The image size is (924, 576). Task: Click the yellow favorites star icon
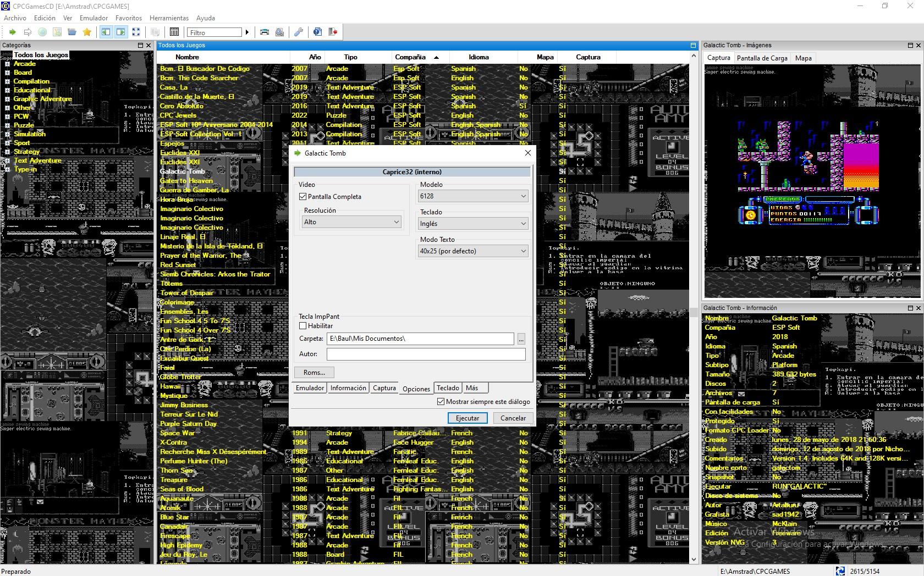(87, 32)
